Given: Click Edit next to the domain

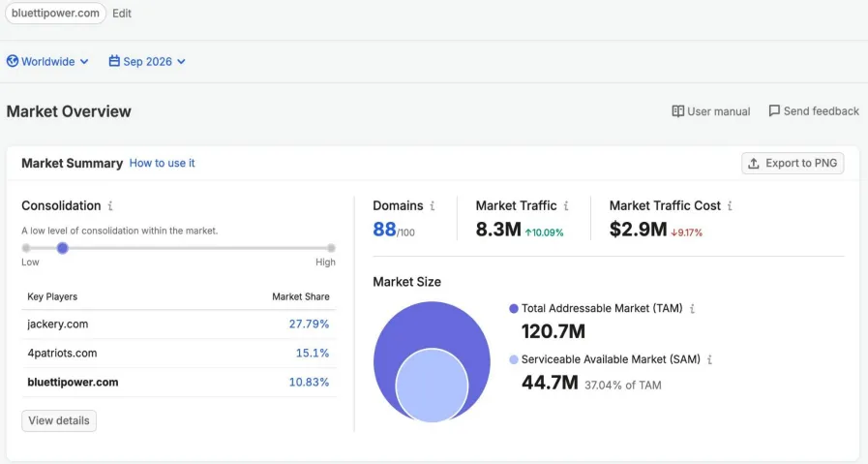Looking at the screenshot, I should pyautogui.click(x=122, y=14).
